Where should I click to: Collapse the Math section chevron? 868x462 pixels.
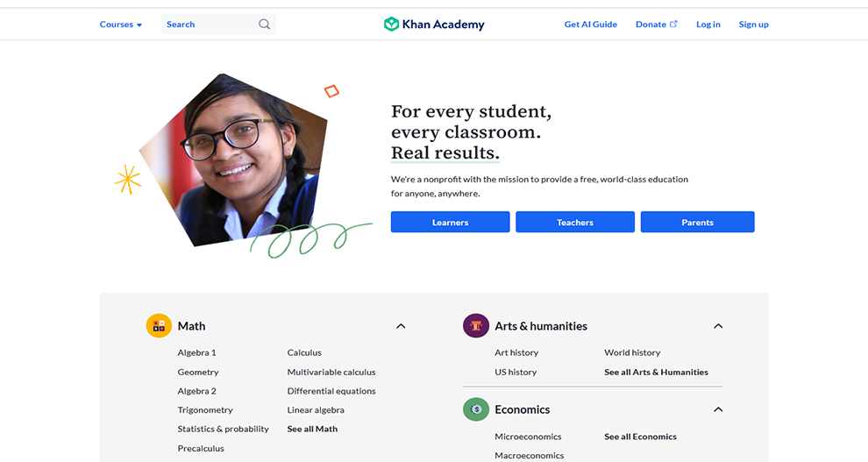pos(401,326)
